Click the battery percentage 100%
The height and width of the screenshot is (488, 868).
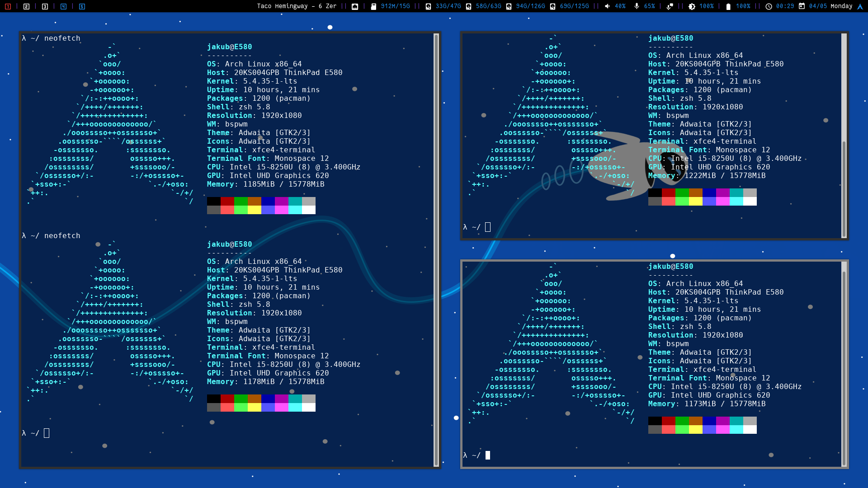pos(743,6)
